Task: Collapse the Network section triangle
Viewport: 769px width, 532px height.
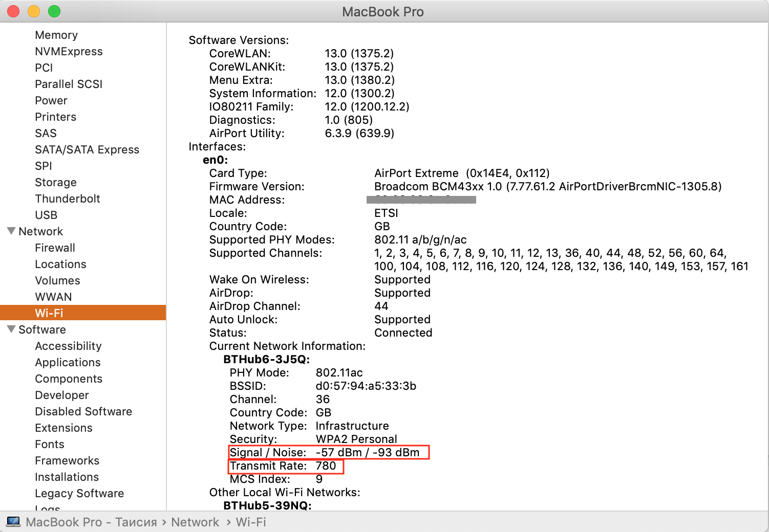Action: [11, 231]
